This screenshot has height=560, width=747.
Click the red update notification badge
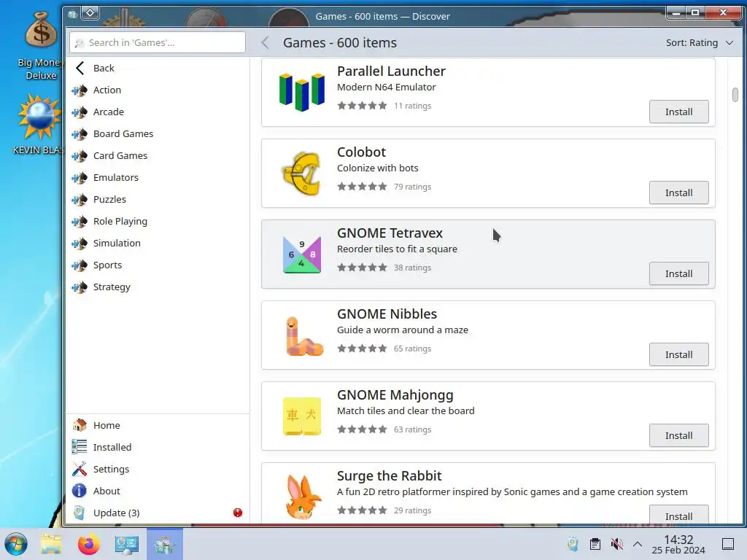point(238,513)
